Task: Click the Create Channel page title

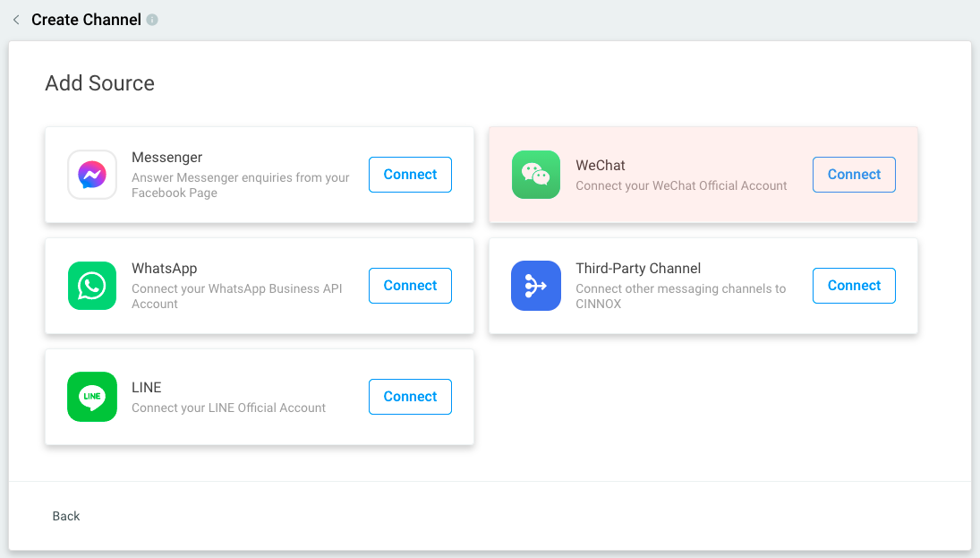Action: [86, 20]
